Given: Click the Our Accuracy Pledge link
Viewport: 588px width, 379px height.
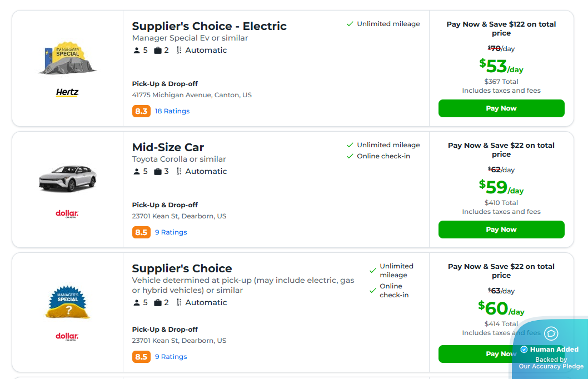Looking at the screenshot, I should click(x=551, y=366).
